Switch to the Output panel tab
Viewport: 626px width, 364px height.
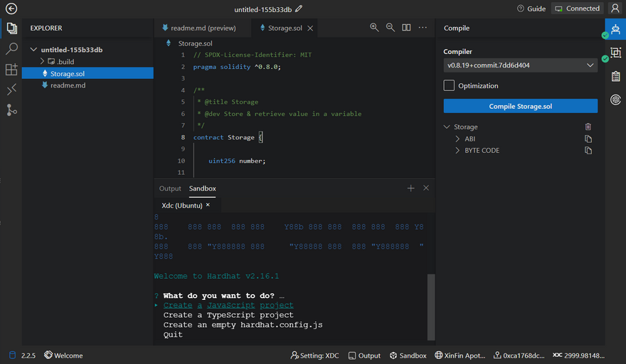pos(170,188)
